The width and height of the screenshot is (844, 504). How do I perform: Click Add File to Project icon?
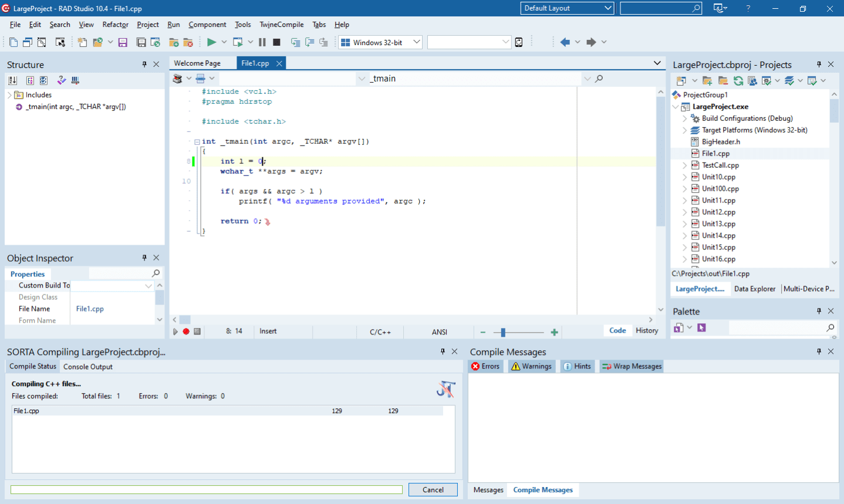[x=174, y=42]
